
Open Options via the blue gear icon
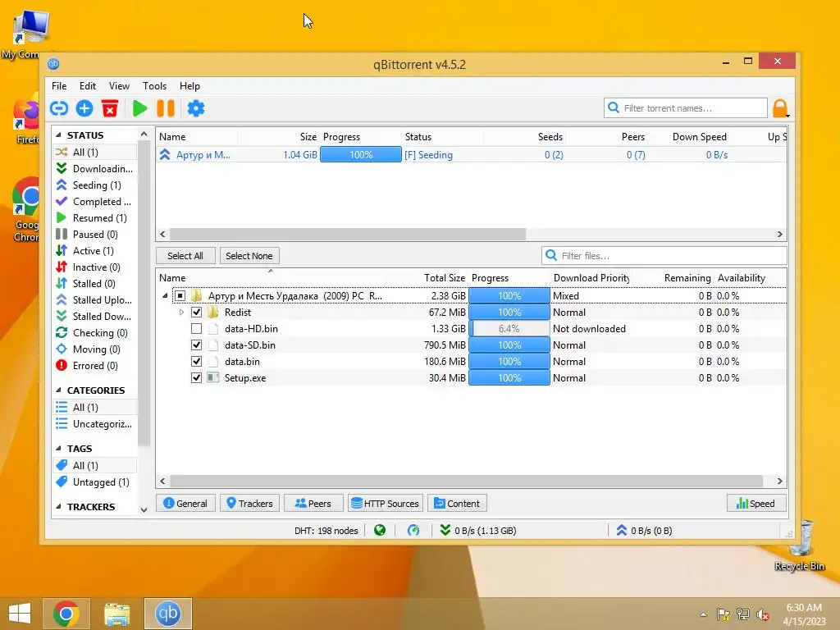coord(195,108)
